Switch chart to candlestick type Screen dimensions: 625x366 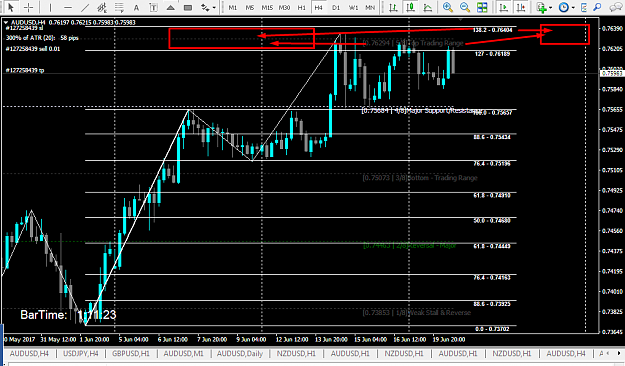coord(411,7)
